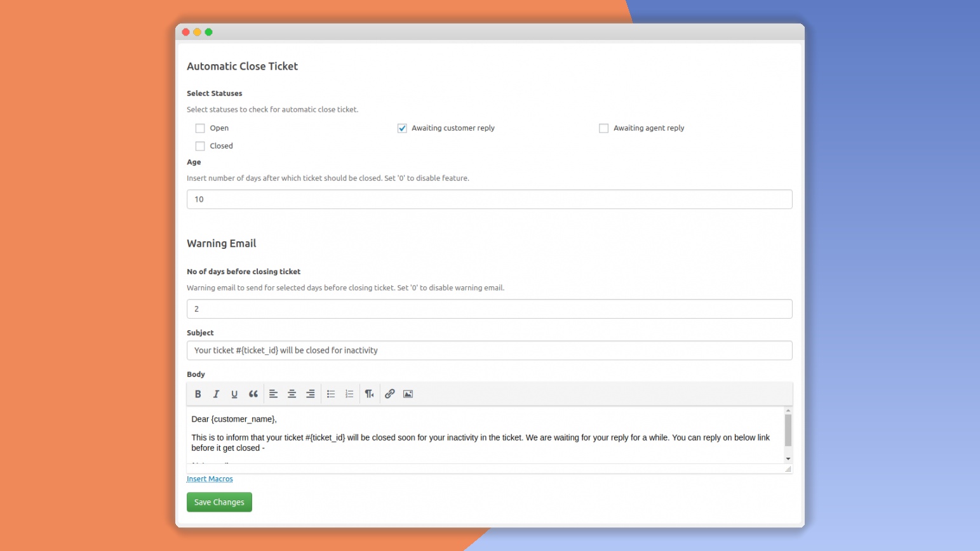Screen dimensions: 980x551
Task: Click the underline formatting icon
Action: coord(234,394)
